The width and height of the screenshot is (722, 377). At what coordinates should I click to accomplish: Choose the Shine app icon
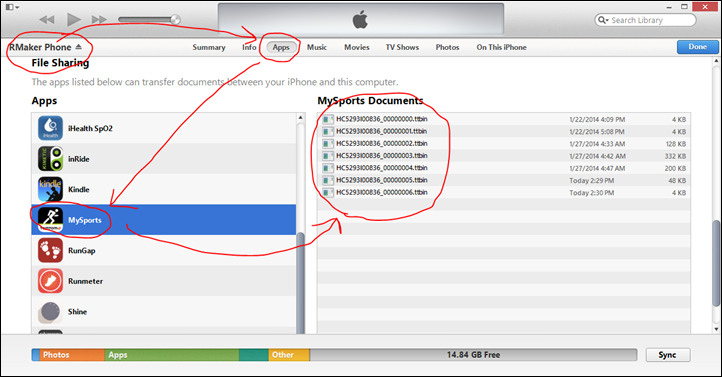tap(50, 312)
